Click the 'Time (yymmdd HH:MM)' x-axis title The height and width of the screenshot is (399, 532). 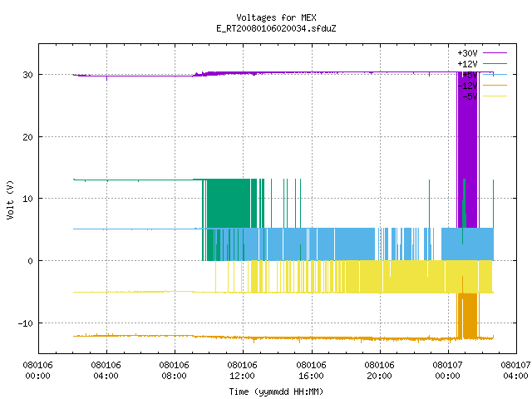coord(276,392)
